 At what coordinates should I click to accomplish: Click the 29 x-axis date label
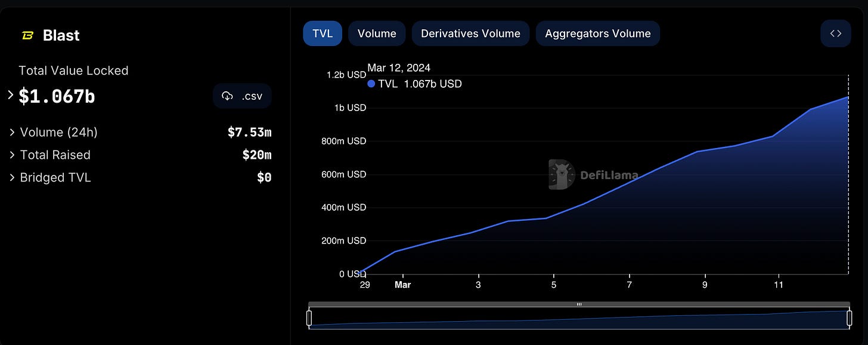[365, 285]
